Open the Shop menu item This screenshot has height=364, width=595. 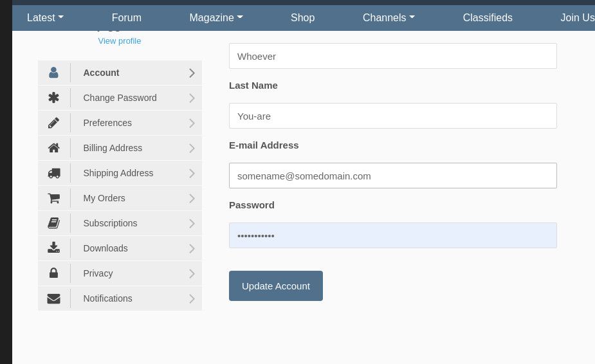point(302,18)
